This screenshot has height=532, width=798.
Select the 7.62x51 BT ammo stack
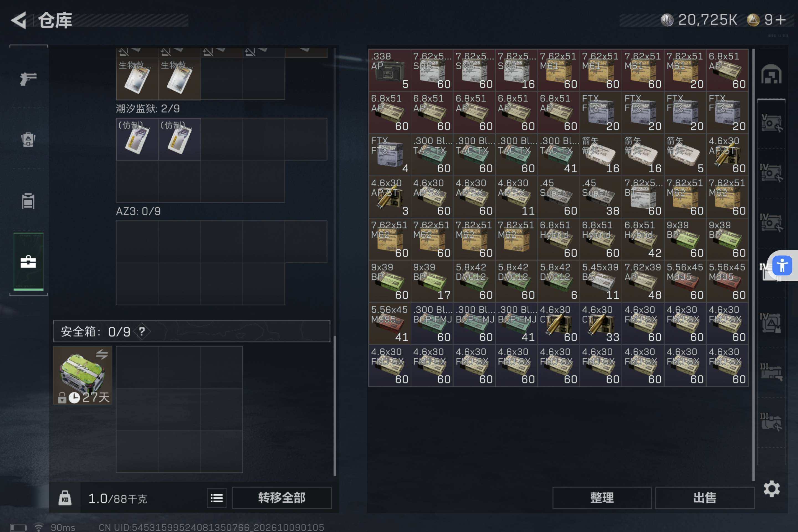click(x=643, y=197)
